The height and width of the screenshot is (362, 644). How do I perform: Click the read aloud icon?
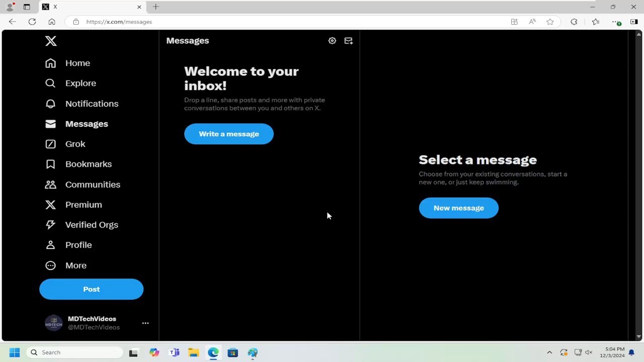(532, 22)
